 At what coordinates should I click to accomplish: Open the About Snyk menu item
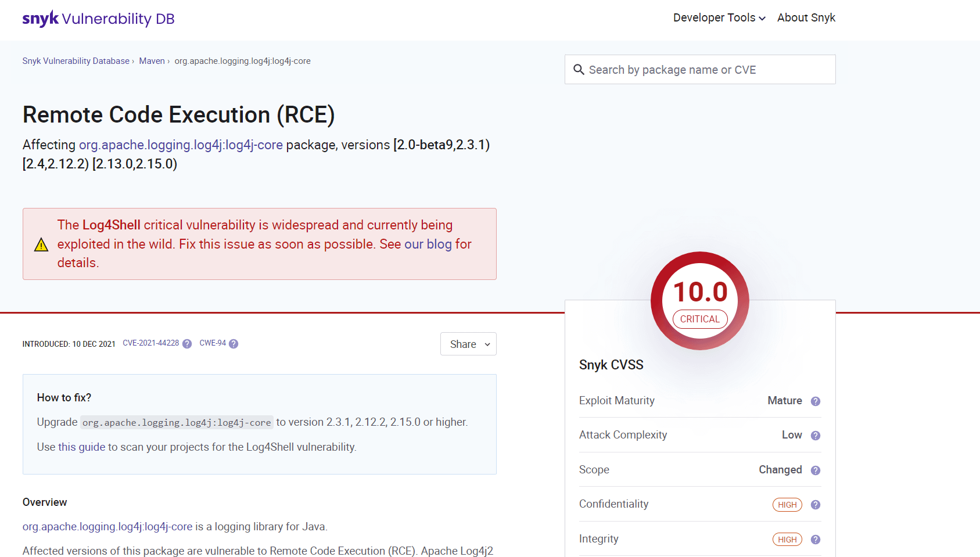[806, 18]
